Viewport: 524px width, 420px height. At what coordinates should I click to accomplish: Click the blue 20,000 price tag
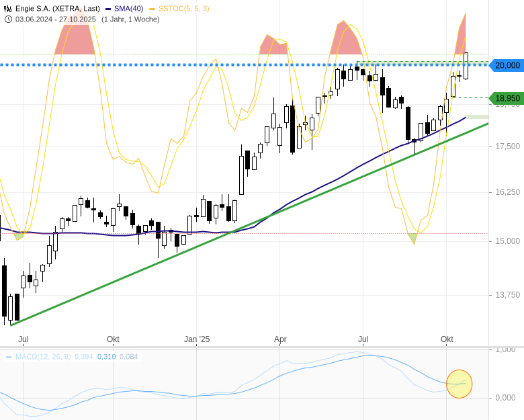[507, 65]
